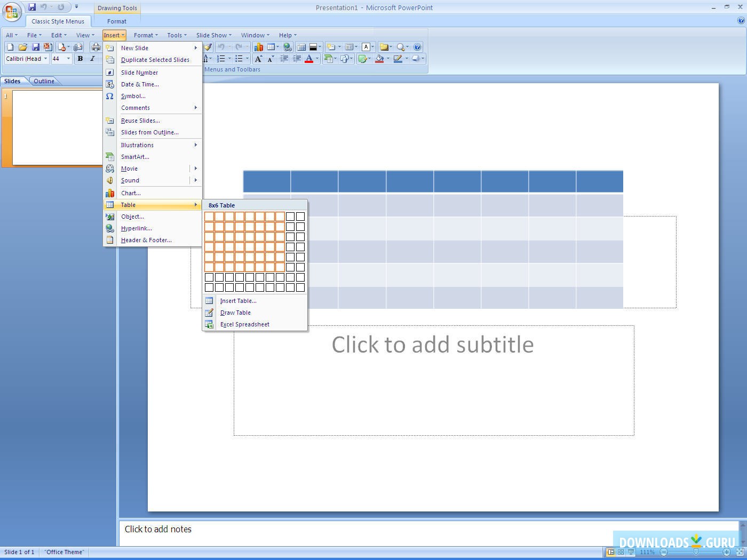Toggle Bold formatting
Image resolution: width=747 pixels, height=560 pixels.
[x=80, y=59]
